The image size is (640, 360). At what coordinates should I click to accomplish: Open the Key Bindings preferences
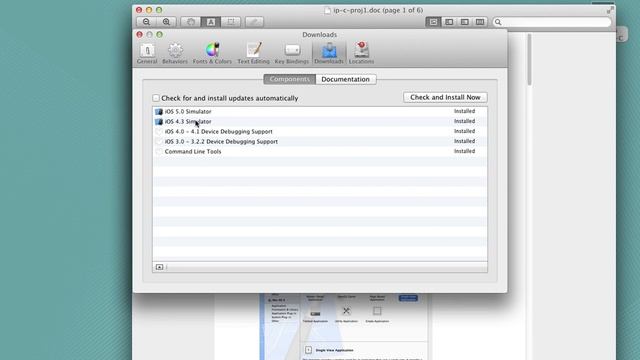(291, 53)
